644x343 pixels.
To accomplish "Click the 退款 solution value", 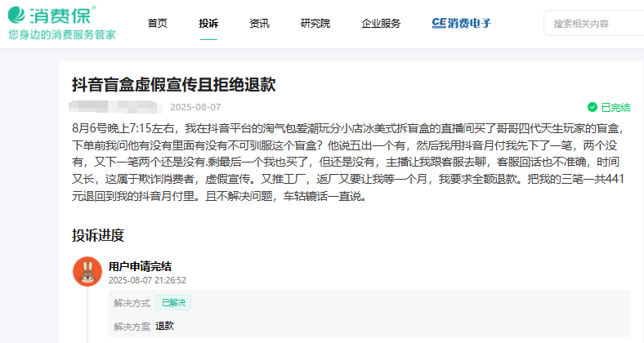I will coord(165,326).
